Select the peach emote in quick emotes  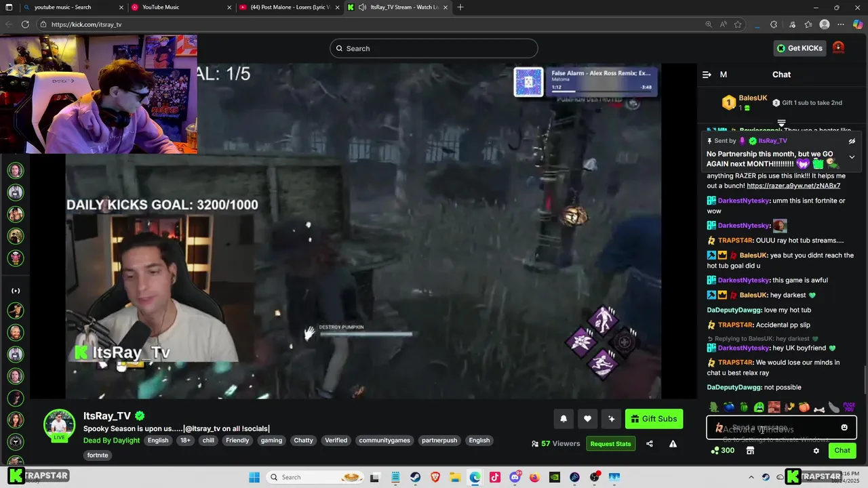pos(804,407)
